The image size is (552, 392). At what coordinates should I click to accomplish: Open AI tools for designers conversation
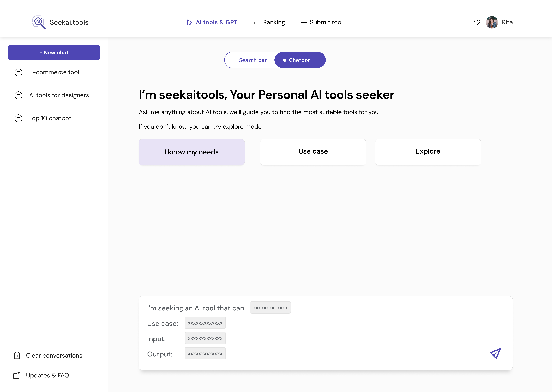pyautogui.click(x=59, y=95)
